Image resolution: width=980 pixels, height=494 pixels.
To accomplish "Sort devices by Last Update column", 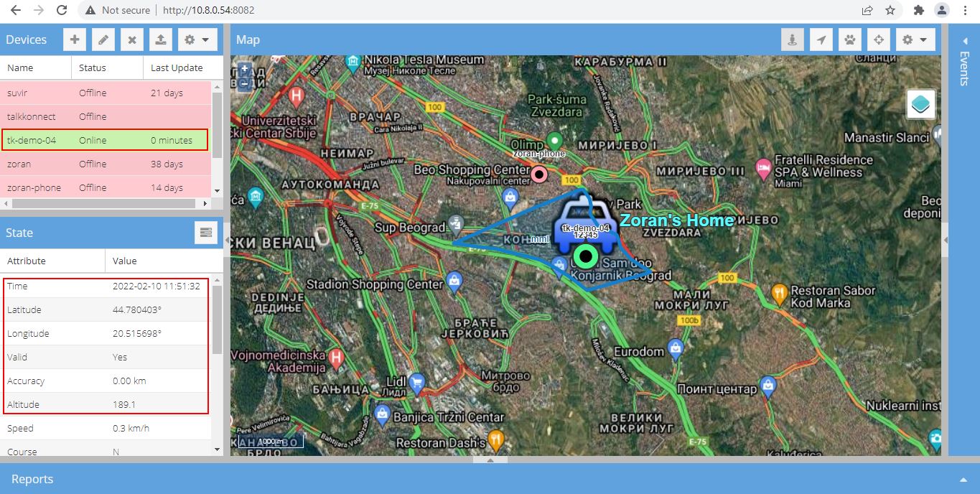I will 177,67.
